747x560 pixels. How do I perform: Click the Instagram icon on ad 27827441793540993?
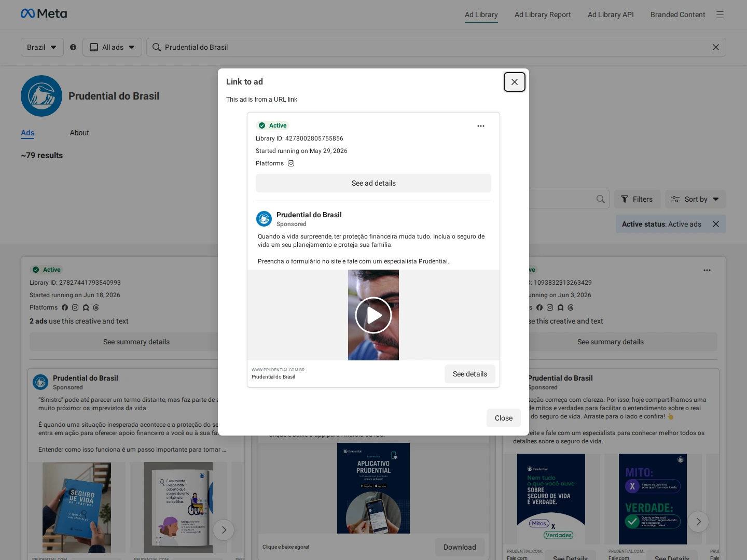75,307
